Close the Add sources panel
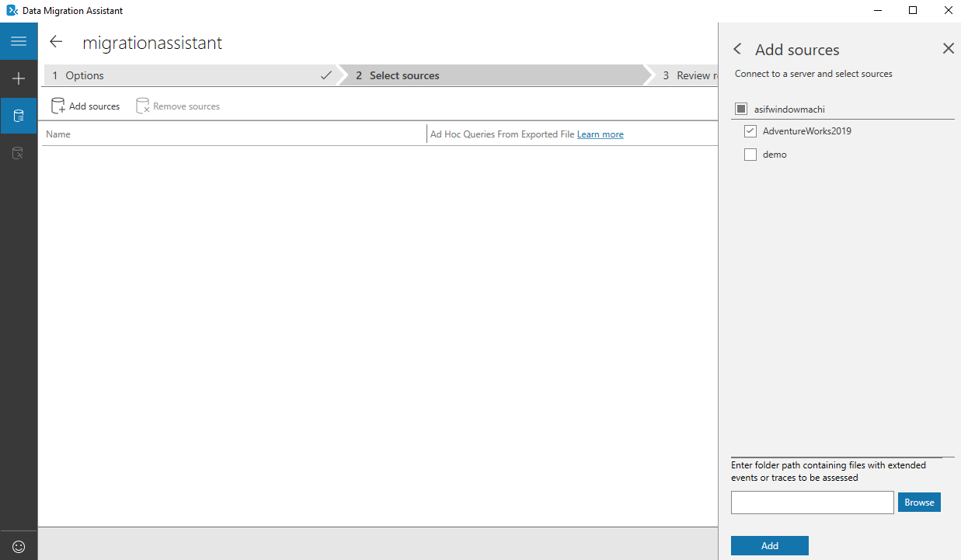 click(x=948, y=49)
